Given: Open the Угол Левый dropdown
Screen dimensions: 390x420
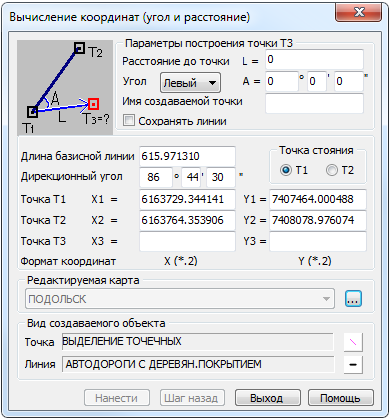Looking at the screenshot, I should [190, 82].
